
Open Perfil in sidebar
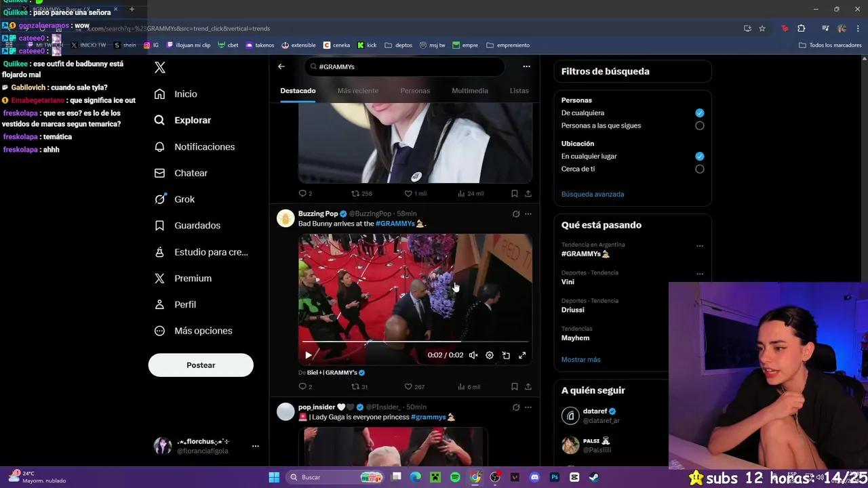tap(175, 304)
